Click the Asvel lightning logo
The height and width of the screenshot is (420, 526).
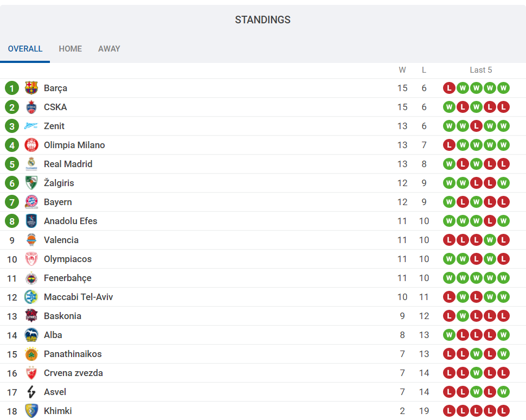coord(31,392)
